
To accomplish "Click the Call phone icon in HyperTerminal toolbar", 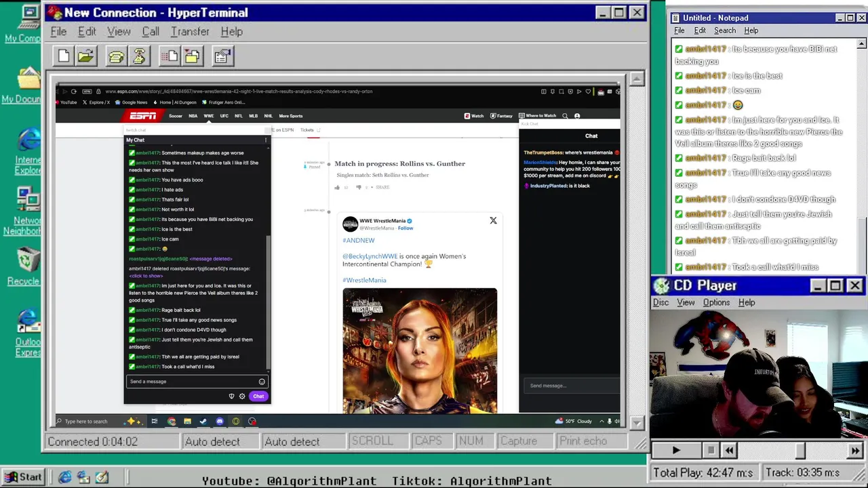I will pos(116,56).
